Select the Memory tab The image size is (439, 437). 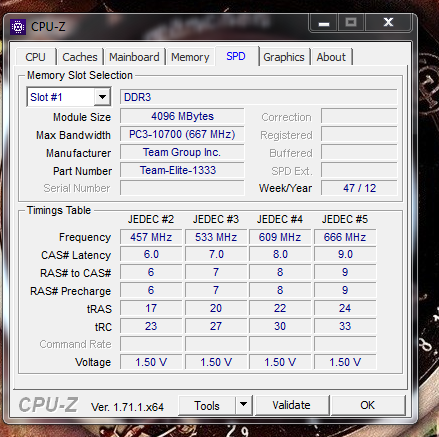pyautogui.click(x=190, y=57)
